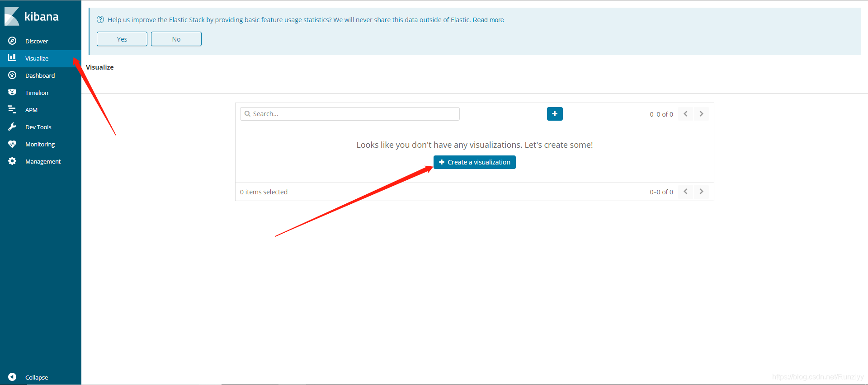Click the help question mark icon in banner

[100, 19]
